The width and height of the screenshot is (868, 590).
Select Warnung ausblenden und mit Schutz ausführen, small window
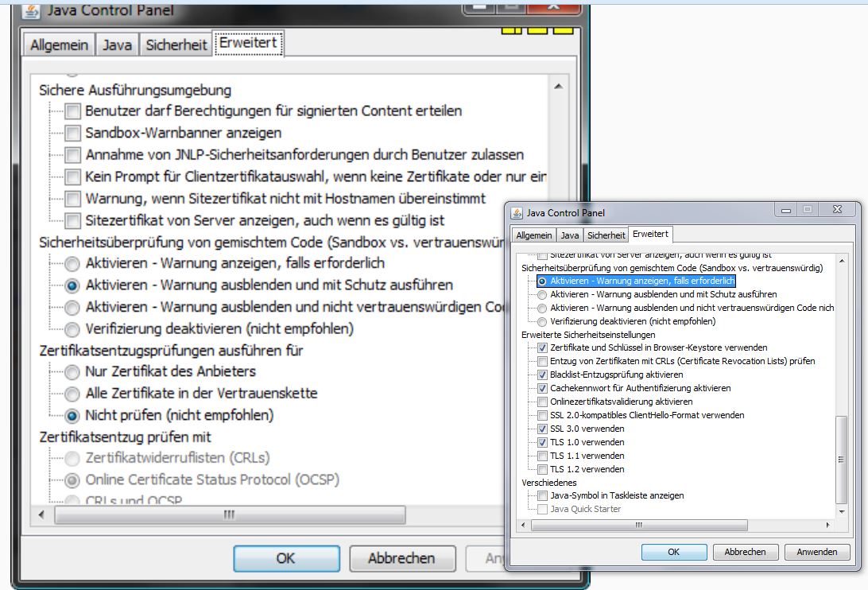pos(542,295)
